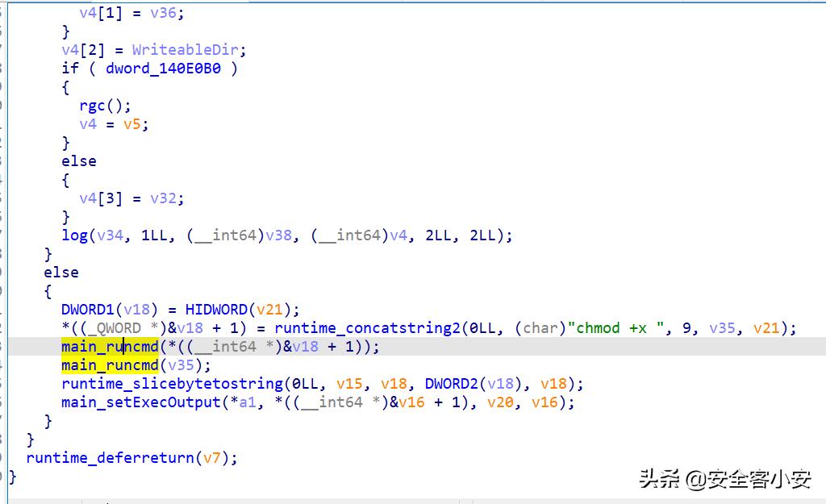Select the a1 parameter in main_setExecOutput

click(x=248, y=402)
